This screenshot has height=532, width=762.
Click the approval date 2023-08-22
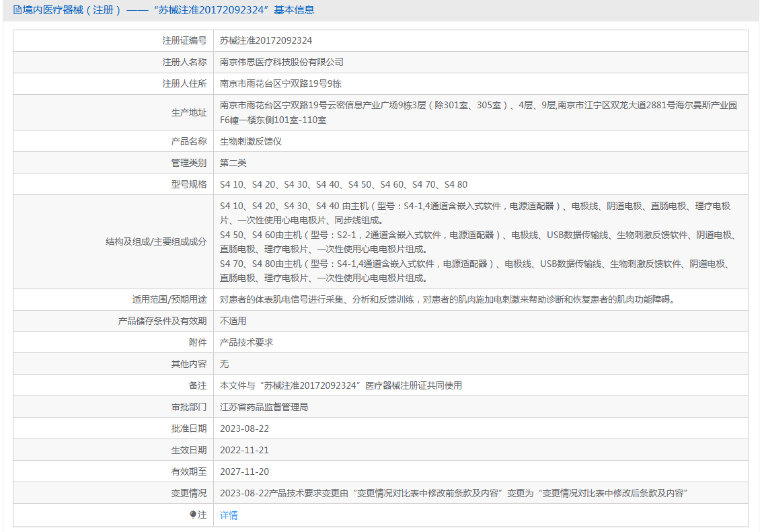(x=244, y=428)
